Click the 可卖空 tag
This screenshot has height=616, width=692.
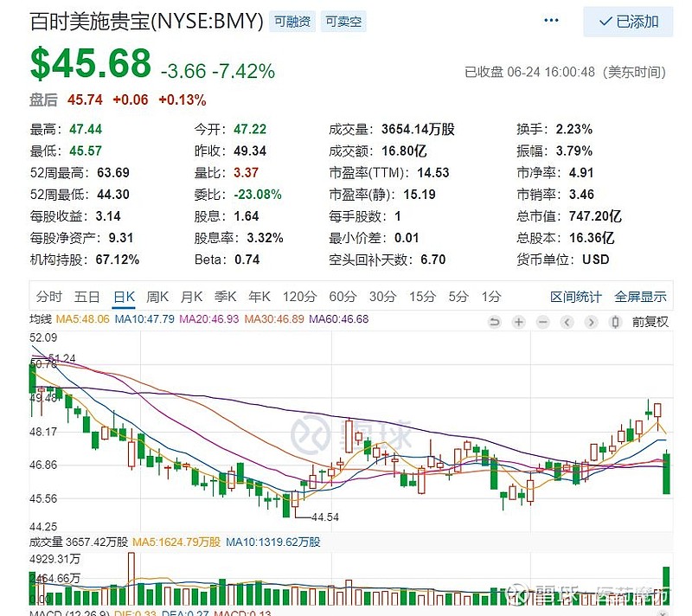point(343,22)
